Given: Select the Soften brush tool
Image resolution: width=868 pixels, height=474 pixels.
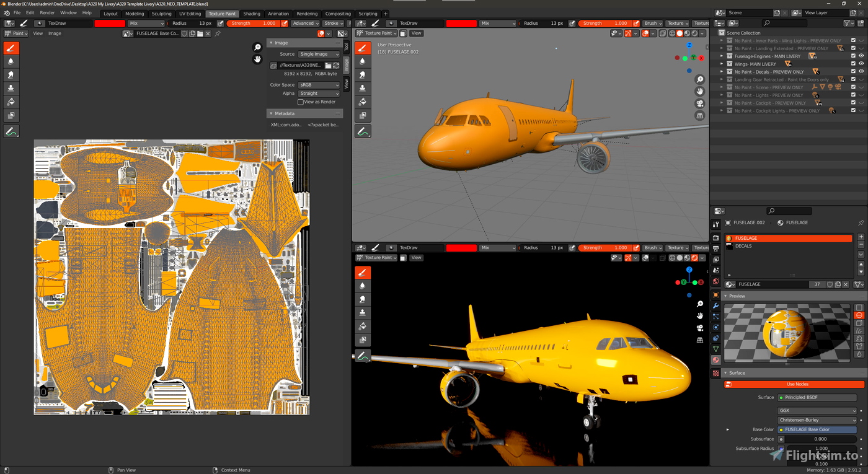Looking at the screenshot, I should (x=11, y=60).
